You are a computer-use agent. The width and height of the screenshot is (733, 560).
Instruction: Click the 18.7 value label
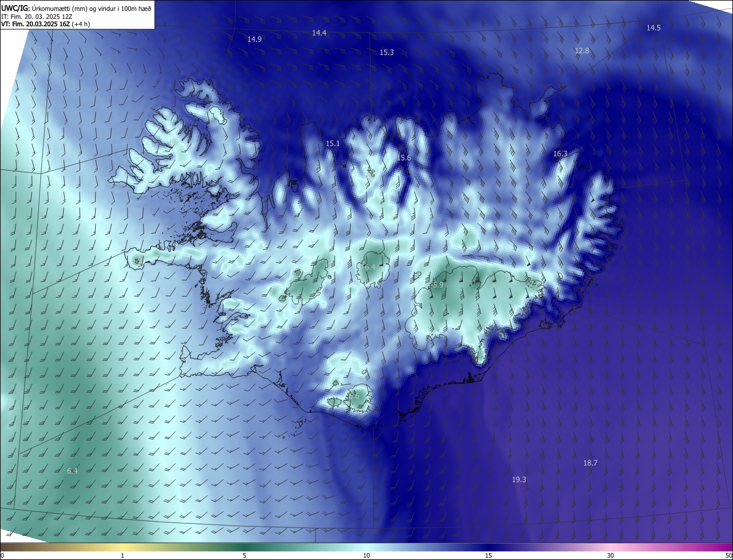590,463
